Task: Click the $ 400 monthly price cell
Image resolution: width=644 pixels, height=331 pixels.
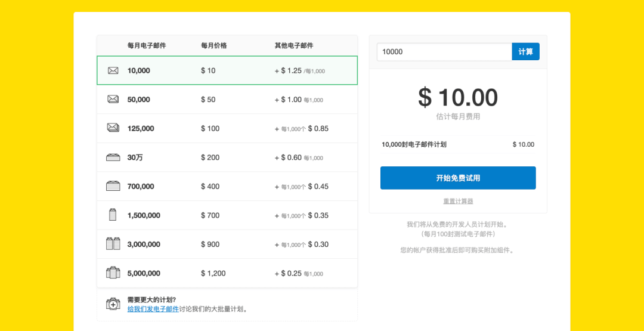Action: (210, 187)
